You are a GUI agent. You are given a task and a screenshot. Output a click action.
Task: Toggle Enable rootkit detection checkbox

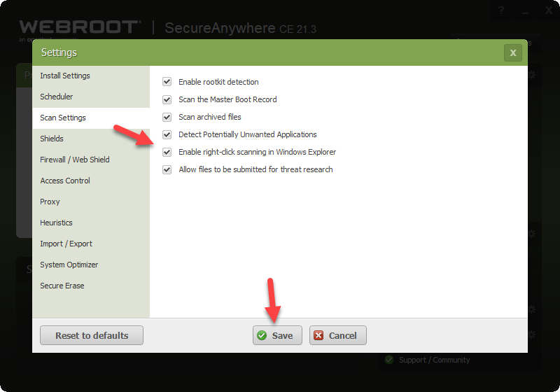167,82
